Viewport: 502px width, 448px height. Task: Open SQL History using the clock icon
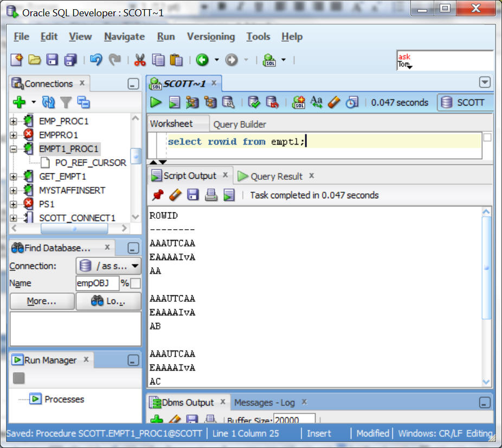352,102
